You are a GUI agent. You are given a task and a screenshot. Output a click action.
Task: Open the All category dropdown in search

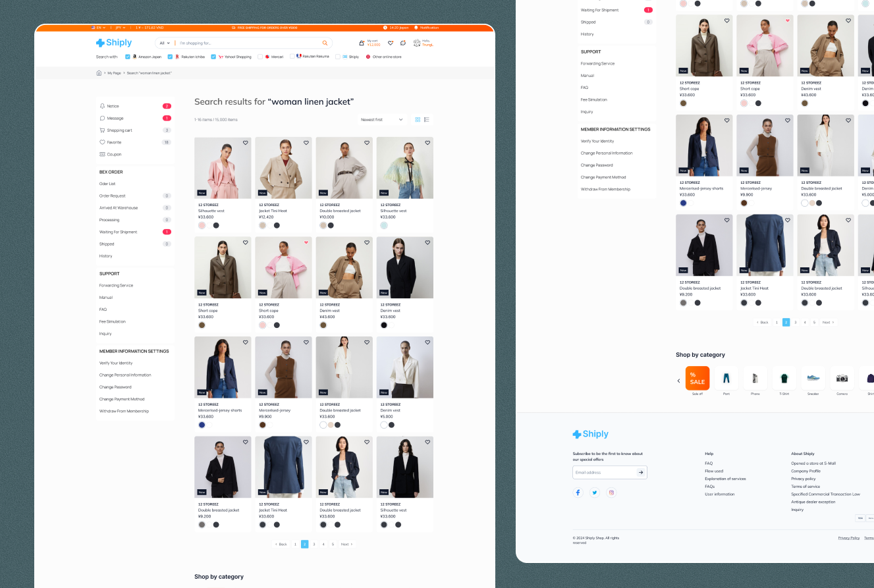[x=165, y=43]
